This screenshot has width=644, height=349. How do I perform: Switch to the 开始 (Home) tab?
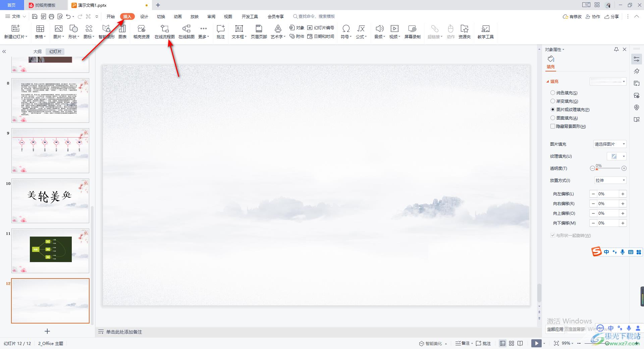[111, 16]
